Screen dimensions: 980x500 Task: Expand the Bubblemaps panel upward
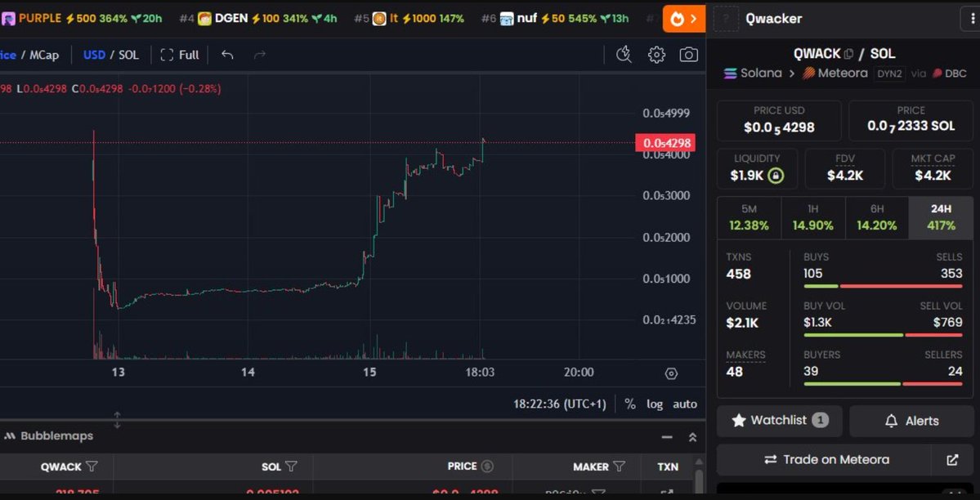tap(692, 438)
